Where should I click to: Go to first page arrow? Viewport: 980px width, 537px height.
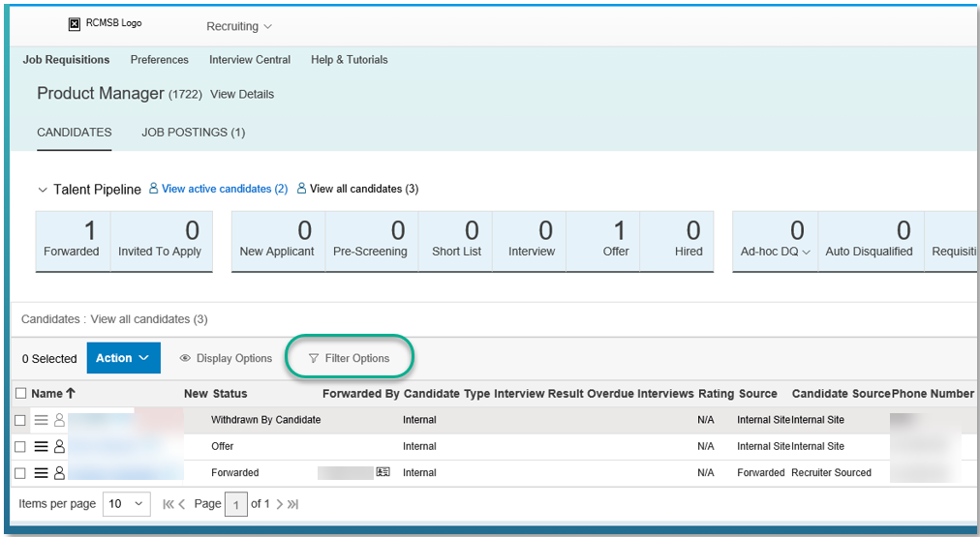point(168,504)
